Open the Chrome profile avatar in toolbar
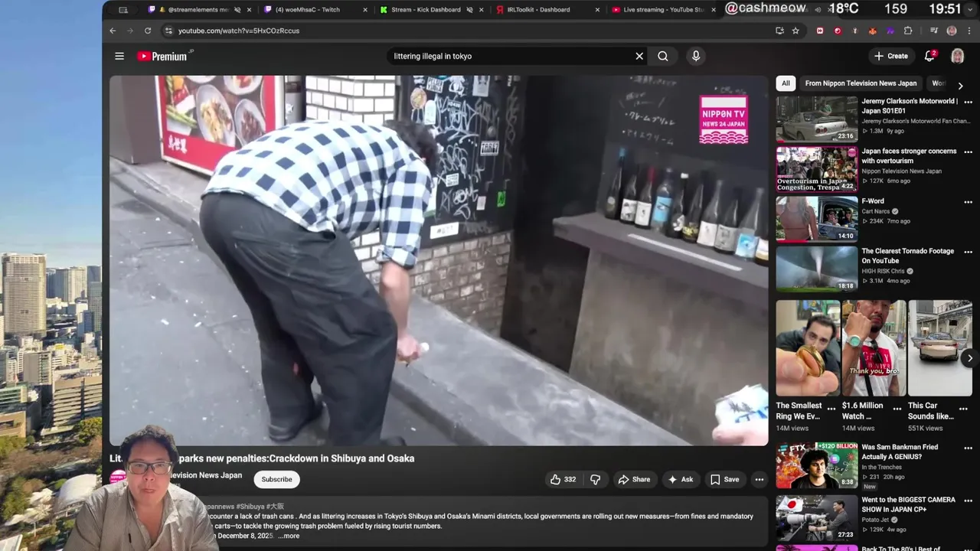Viewport: 980px width, 551px height. [952, 31]
